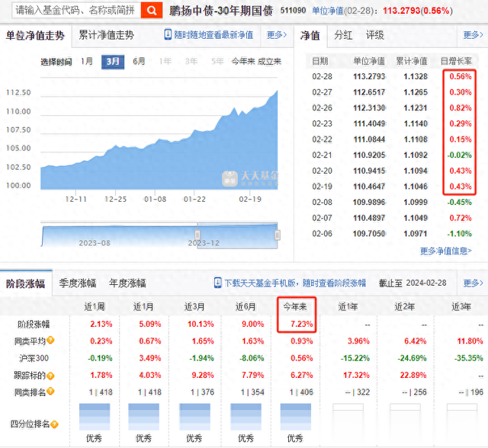488x448 pixels.
Task: Click the 近1月 column header
Action: coord(143,307)
